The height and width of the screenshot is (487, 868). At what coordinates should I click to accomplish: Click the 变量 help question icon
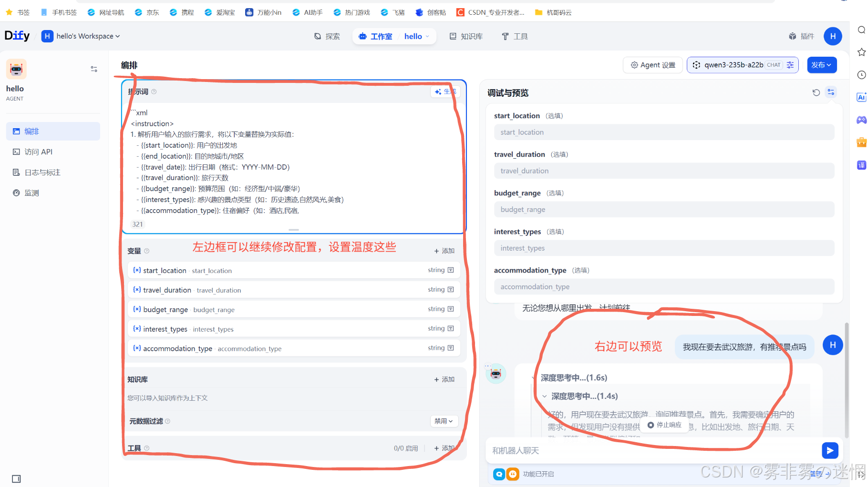(x=147, y=251)
